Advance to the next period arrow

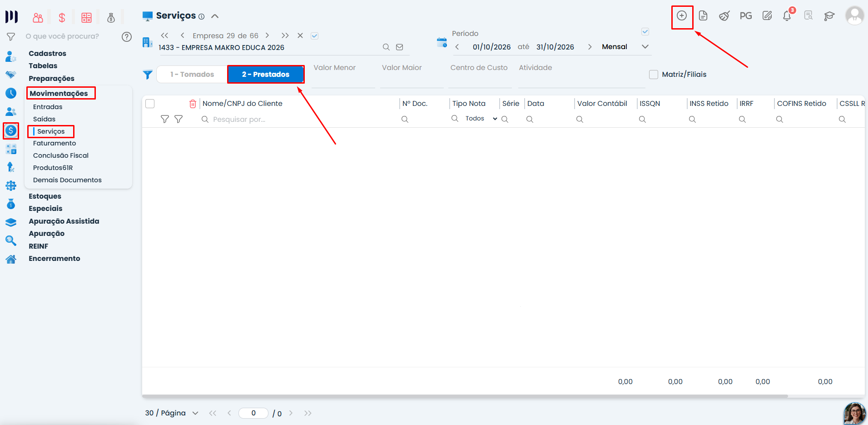tap(590, 47)
